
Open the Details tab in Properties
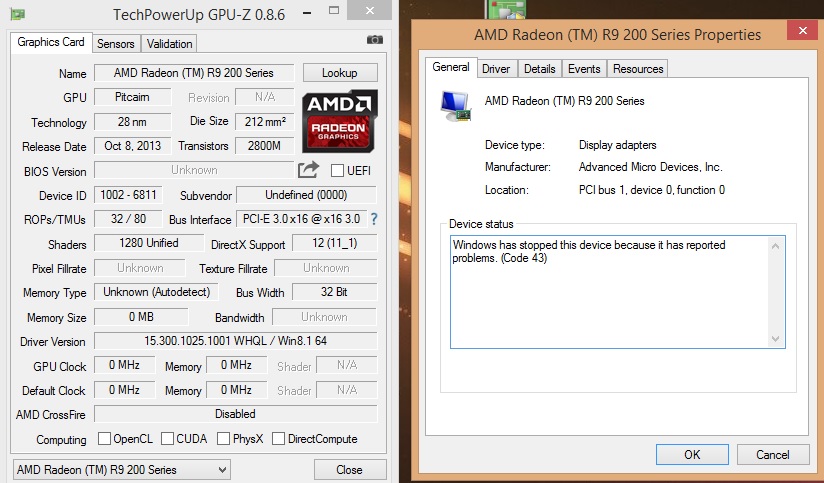[x=540, y=69]
